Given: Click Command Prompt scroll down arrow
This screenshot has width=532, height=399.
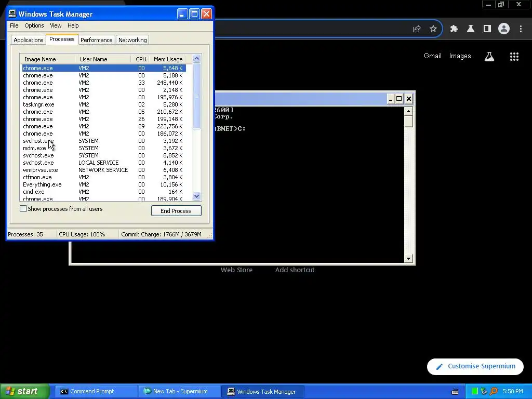Looking at the screenshot, I should tap(408, 259).
